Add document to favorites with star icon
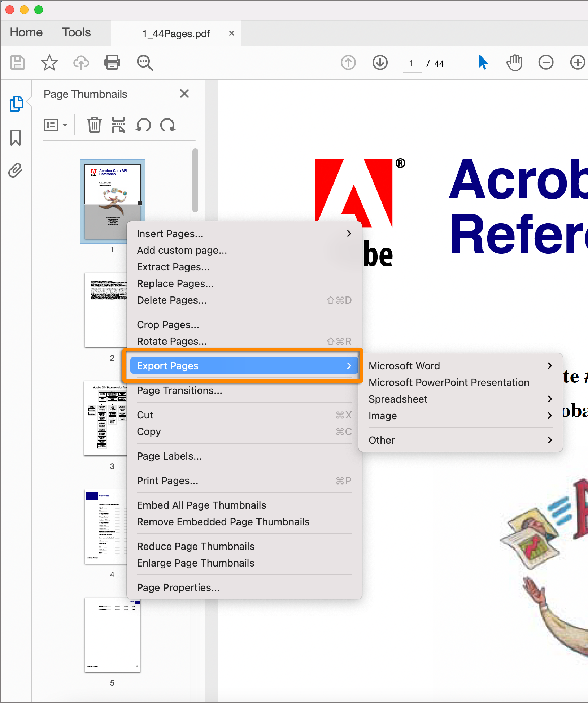The image size is (588, 703). [x=49, y=62]
